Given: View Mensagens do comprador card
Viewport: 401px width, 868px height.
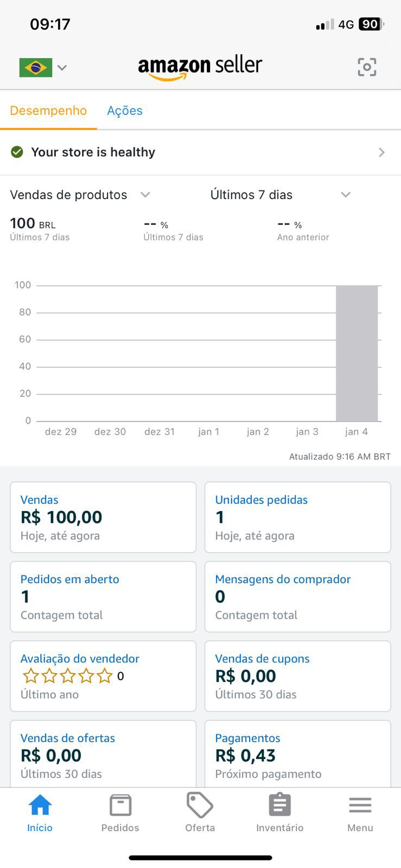Looking at the screenshot, I should click(x=297, y=596).
